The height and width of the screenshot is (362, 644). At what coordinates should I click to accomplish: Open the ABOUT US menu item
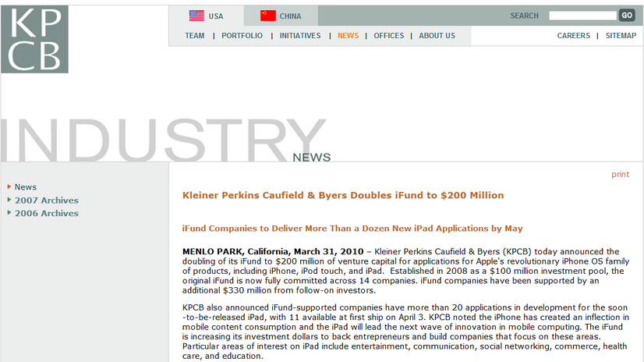(437, 36)
